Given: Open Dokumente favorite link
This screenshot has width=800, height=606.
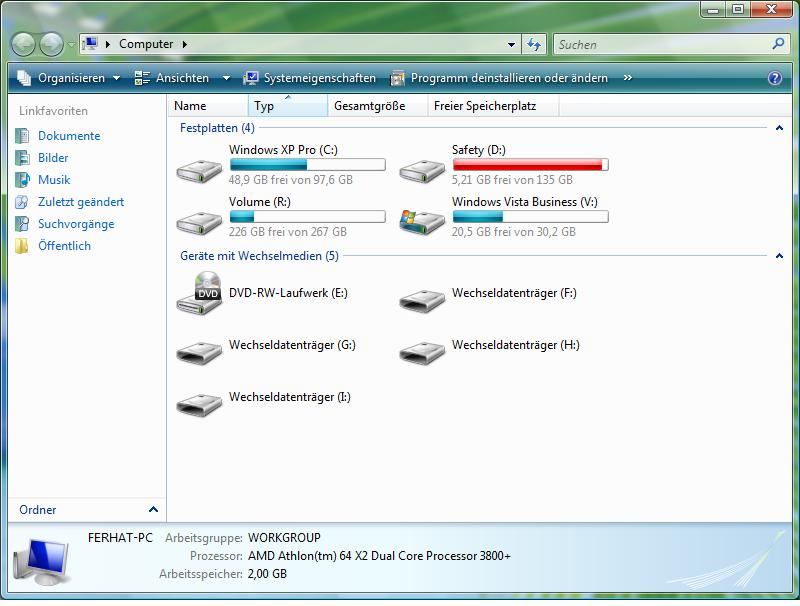Looking at the screenshot, I should pos(69,136).
